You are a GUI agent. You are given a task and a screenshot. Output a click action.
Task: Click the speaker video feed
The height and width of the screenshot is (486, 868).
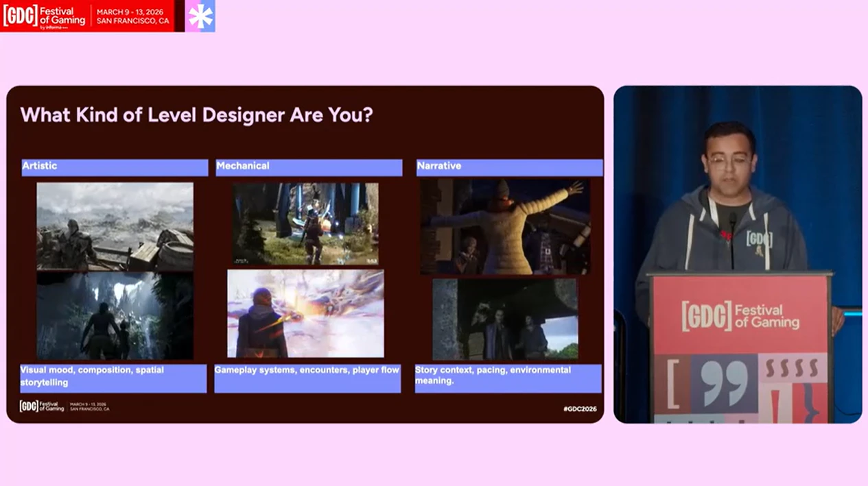pyautogui.click(x=738, y=254)
